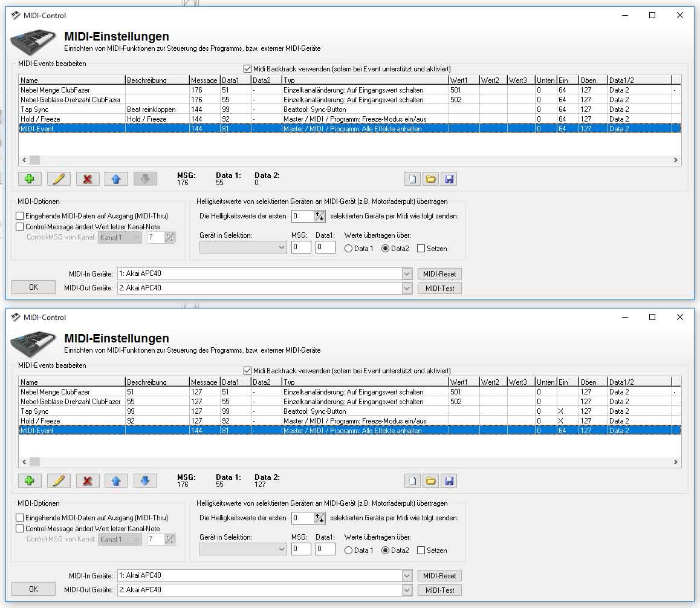Click red X delete-event icon in lower window
Screen dimensions: 700x608
click(x=88, y=481)
